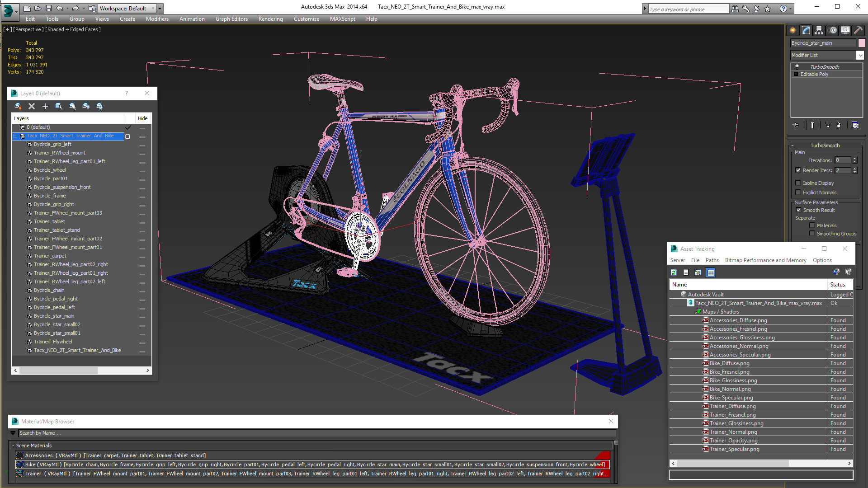Toggle Show End Result icon
This screenshot has height=488, width=868.
(x=812, y=125)
